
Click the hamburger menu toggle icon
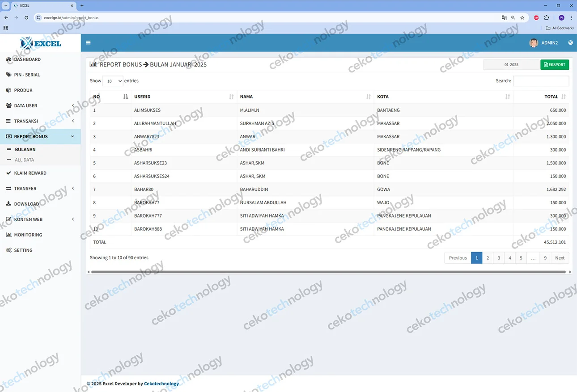pos(88,43)
